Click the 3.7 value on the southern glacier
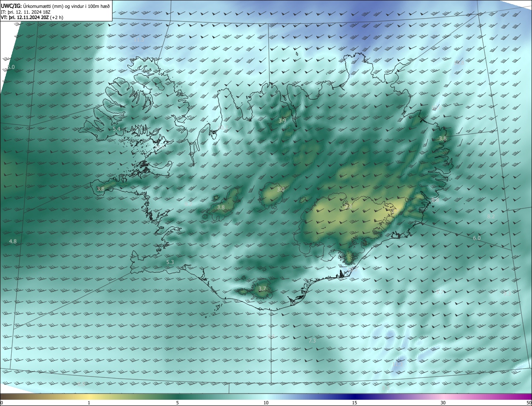Viewport: 532px width, 406px height. click(x=262, y=289)
